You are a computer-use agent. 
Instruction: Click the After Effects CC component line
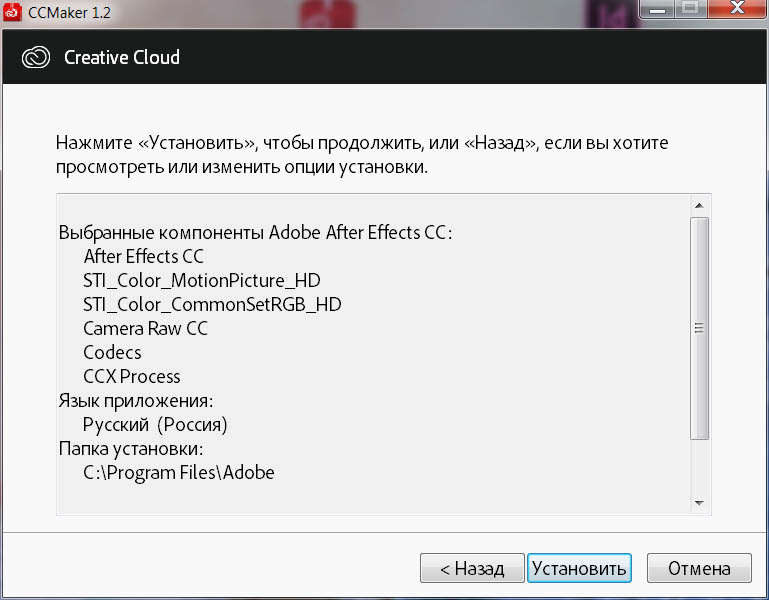tap(144, 256)
